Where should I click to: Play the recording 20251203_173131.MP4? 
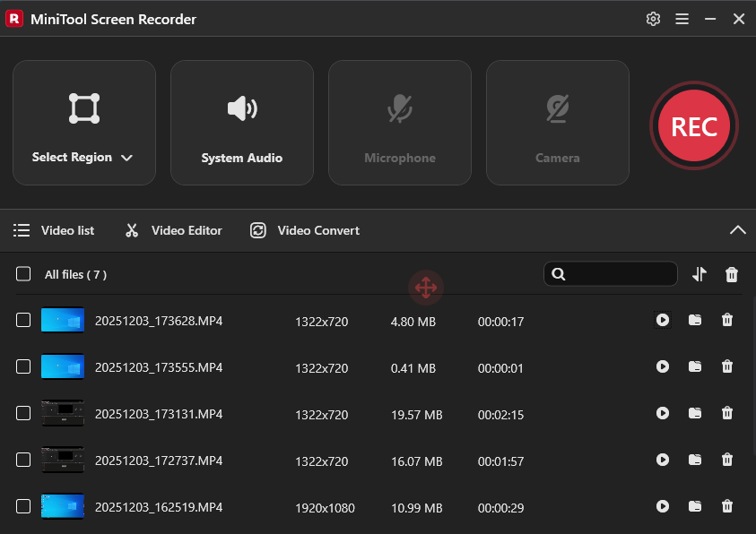(662, 413)
